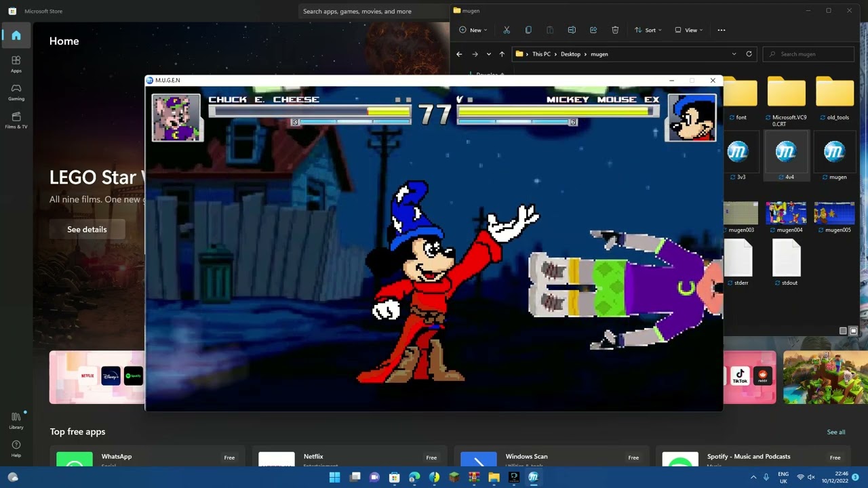Select the stdout file
Image resolution: width=868 pixels, height=488 pixels.
tap(787, 263)
